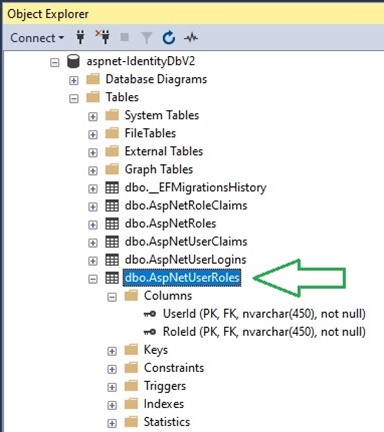Expand the External Tables folder
Image resolution: width=384 pixels, height=432 pixels.
tap(93, 152)
